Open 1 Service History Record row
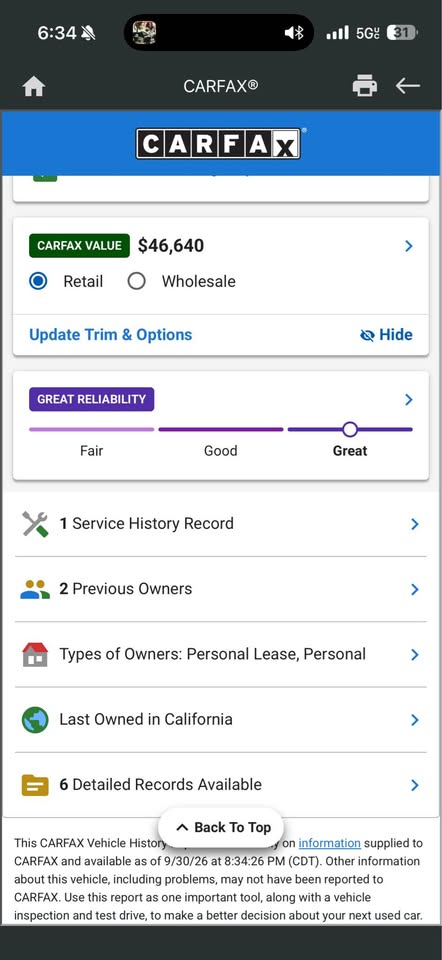Viewport: 442px width, 960px height. click(x=221, y=524)
